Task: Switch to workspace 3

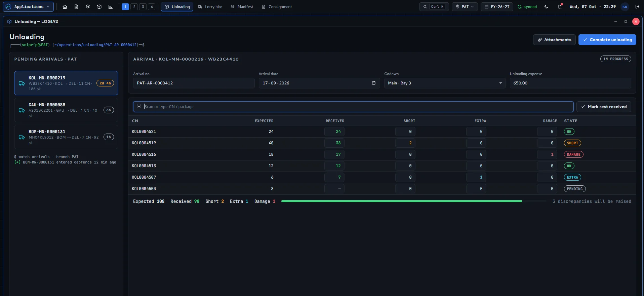Action: pyautogui.click(x=143, y=7)
